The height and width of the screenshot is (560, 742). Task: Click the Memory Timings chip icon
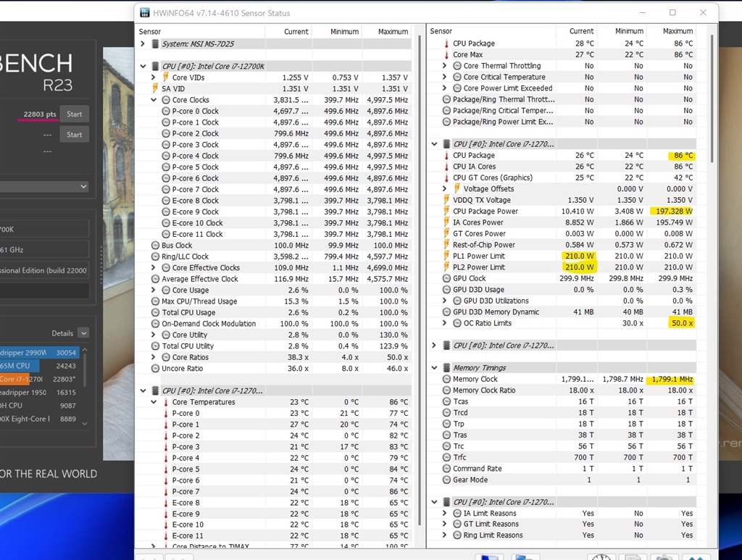coord(446,368)
